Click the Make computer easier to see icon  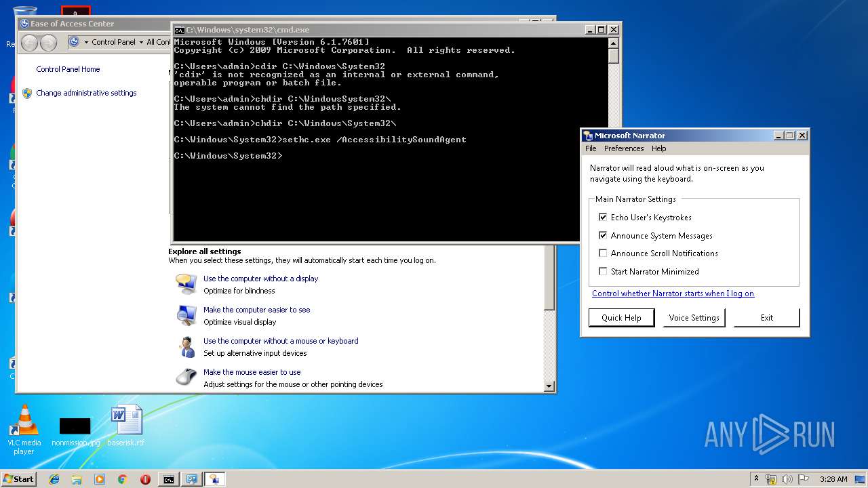[186, 315]
